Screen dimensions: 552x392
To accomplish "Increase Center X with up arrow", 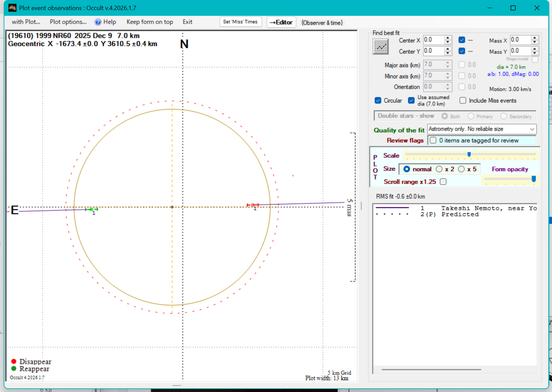I will click(x=448, y=38).
